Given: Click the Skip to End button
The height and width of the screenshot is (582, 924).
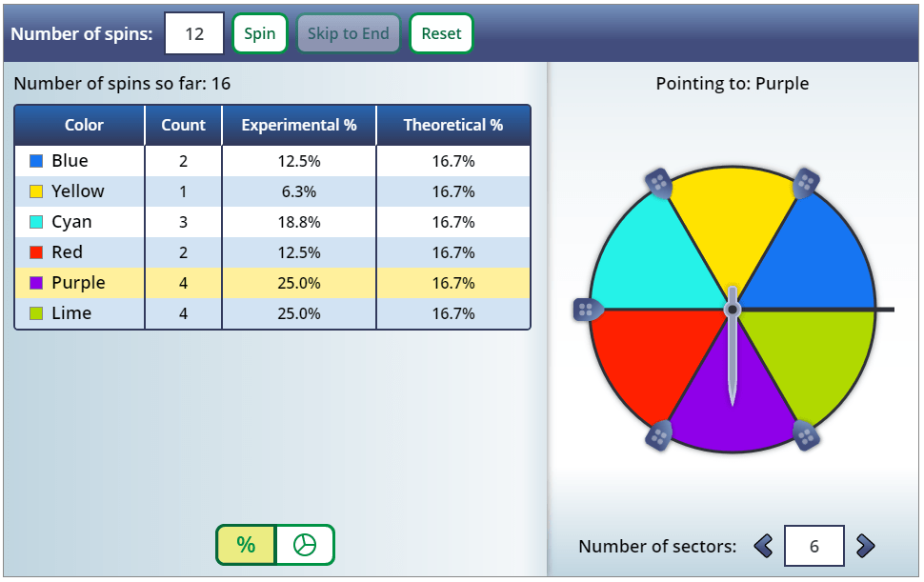Looking at the screenshot, I should coord(349,33).
